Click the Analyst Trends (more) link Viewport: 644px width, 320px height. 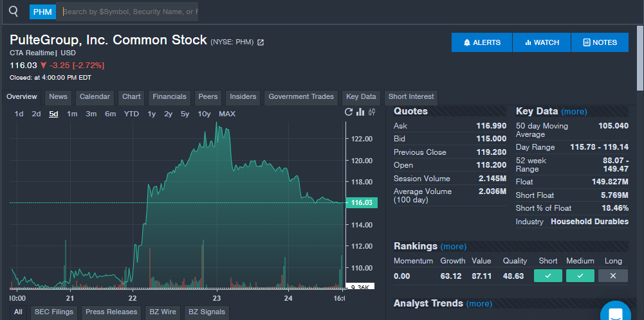tap(479, 303)
